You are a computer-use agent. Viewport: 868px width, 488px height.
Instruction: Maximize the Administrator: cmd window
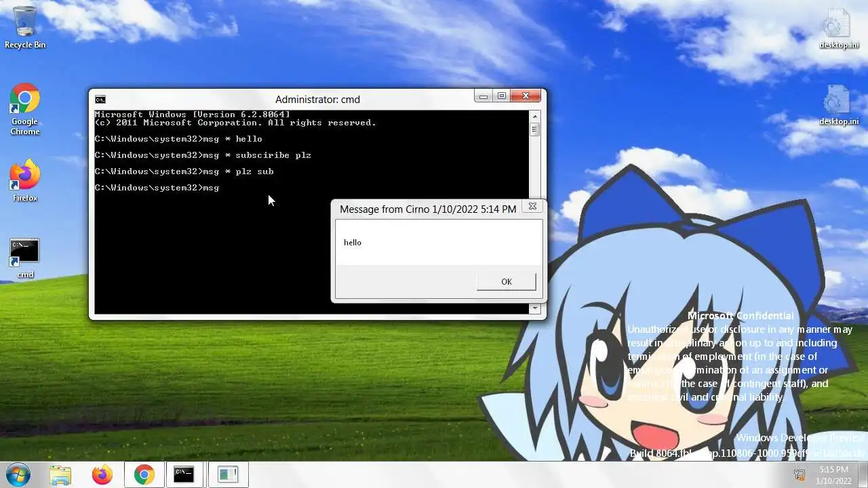pyautogui.click(x=502, y=96)
